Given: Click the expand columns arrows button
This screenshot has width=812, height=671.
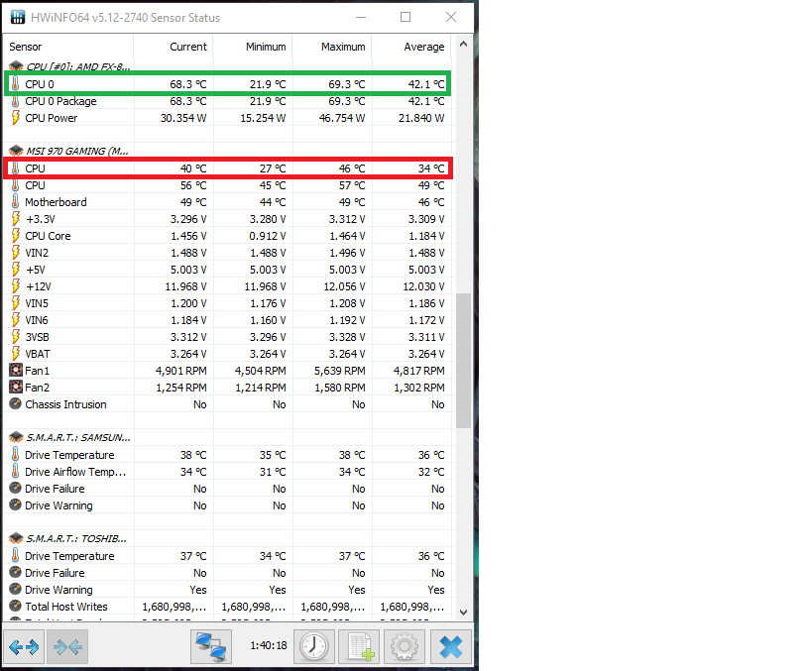Looking at the screenshot, I should click(24, 646).
